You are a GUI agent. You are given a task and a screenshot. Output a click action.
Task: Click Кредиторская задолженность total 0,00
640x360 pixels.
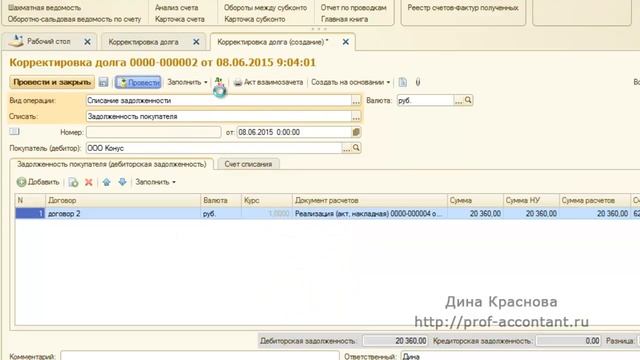[x=569, y=340]
